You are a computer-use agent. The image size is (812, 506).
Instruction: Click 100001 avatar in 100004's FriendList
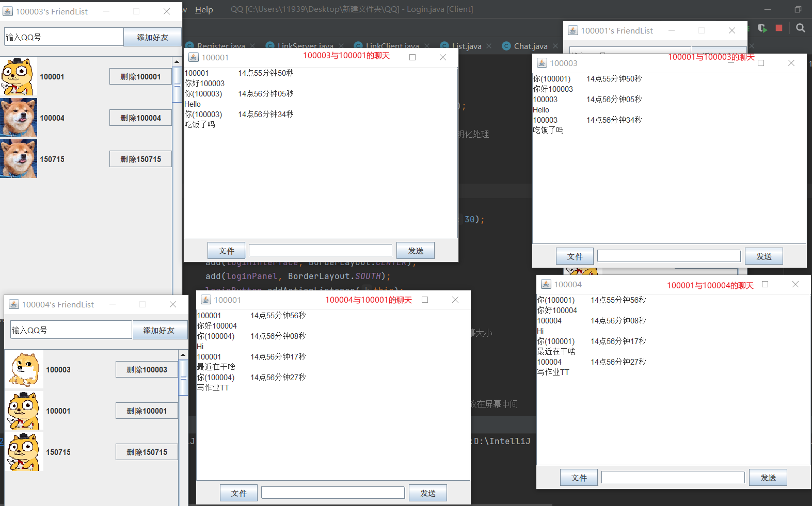click(24, 411)
